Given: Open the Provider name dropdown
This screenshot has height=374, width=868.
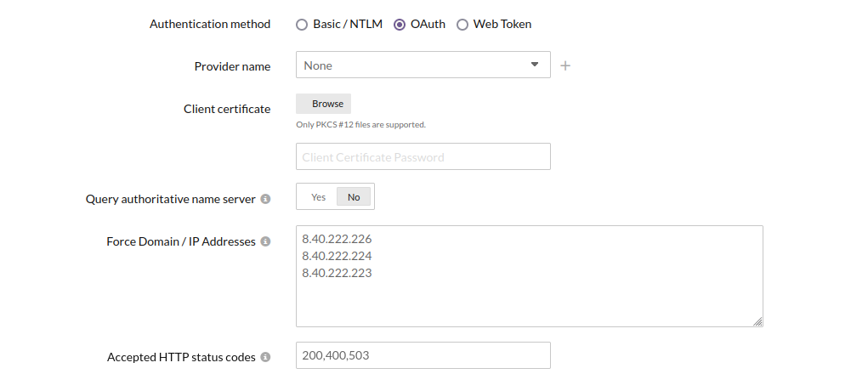Looking at the screenshot, I should click(423, 65).
